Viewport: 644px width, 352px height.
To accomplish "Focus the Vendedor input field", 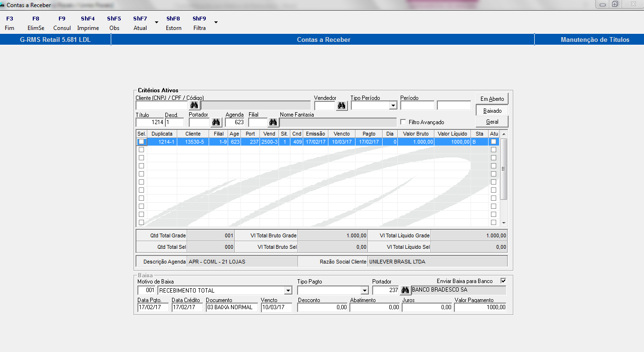I will tap(325, 106).
